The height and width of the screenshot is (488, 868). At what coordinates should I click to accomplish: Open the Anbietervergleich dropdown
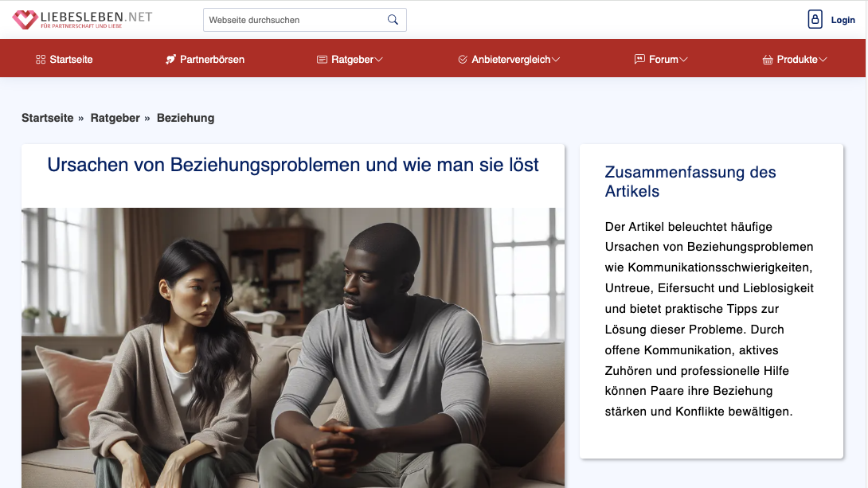(557, 59)
